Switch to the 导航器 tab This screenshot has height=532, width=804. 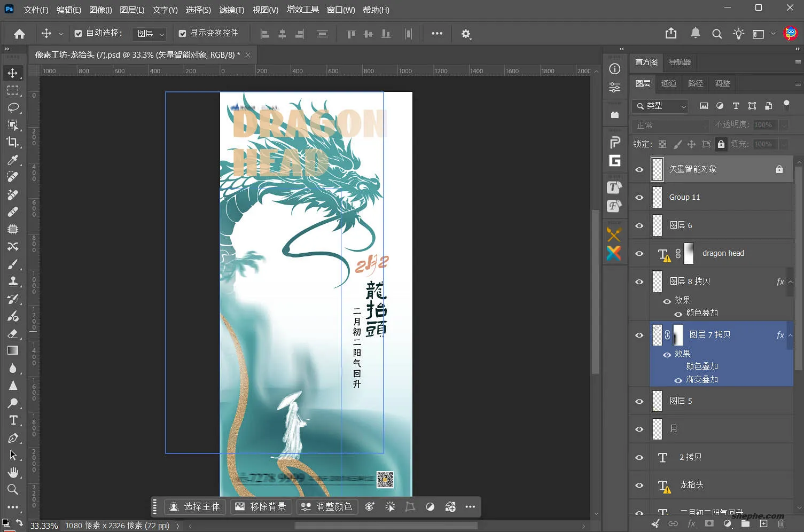680,62
